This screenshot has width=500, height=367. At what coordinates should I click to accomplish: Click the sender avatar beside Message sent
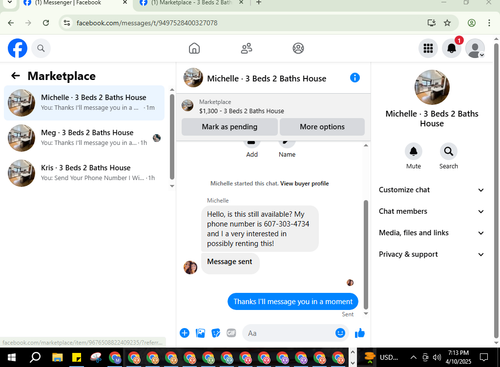tap(190, 267)
